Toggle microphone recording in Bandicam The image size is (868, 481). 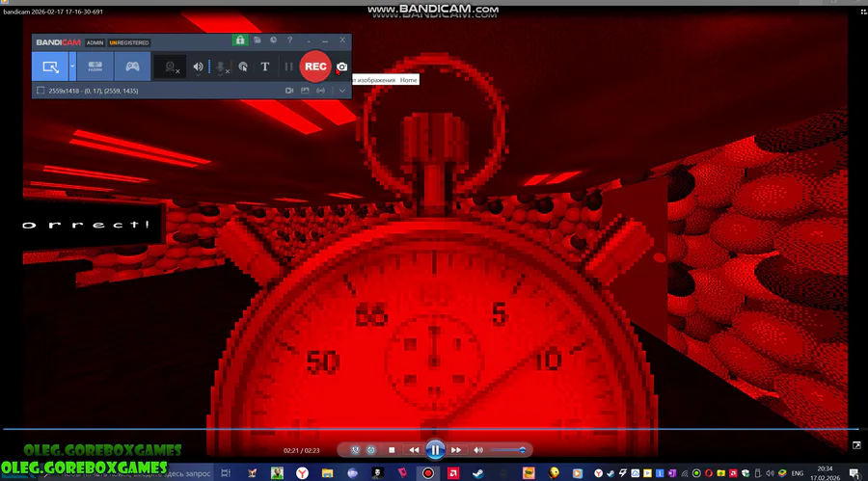point(221,67)
